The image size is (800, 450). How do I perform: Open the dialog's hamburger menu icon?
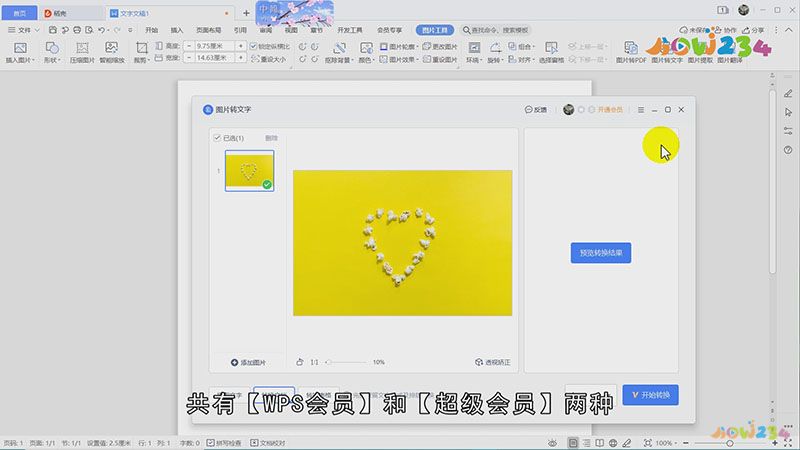click(641, 110)
